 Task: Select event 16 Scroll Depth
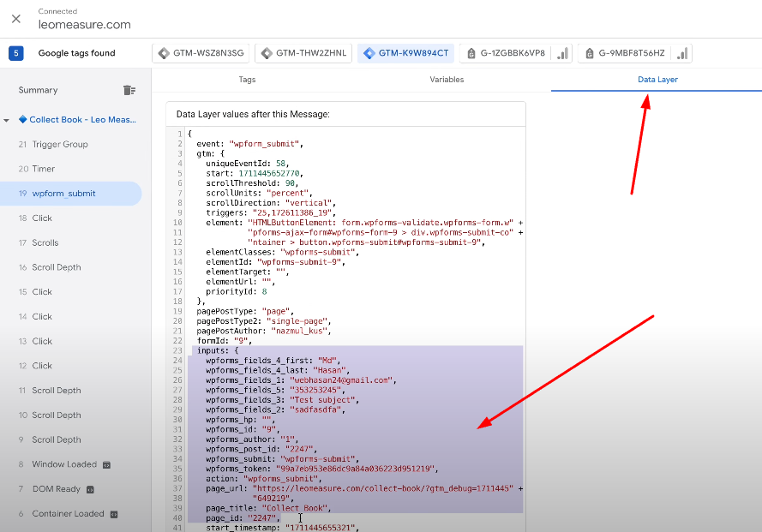(x=71, y=267)
